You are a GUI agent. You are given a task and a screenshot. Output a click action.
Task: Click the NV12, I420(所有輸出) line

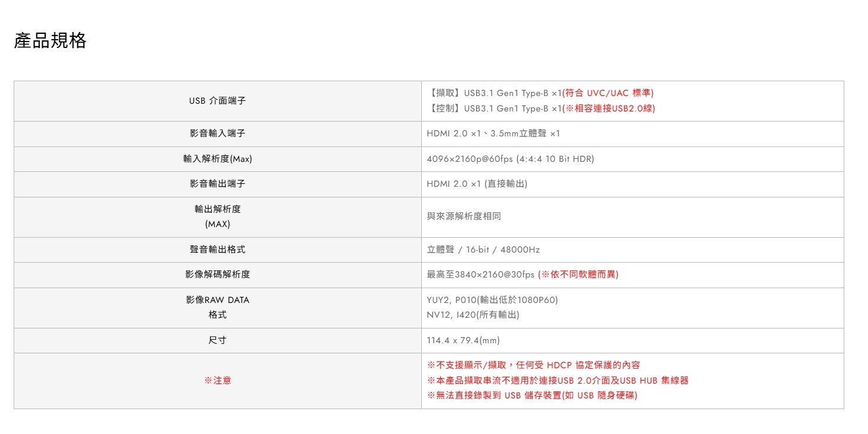click(473, 315)
